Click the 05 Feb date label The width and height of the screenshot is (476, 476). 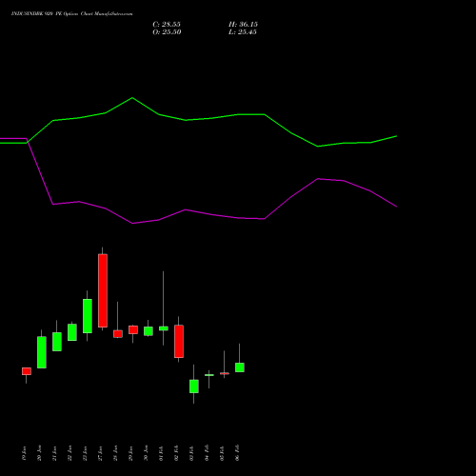coord(223,453)
